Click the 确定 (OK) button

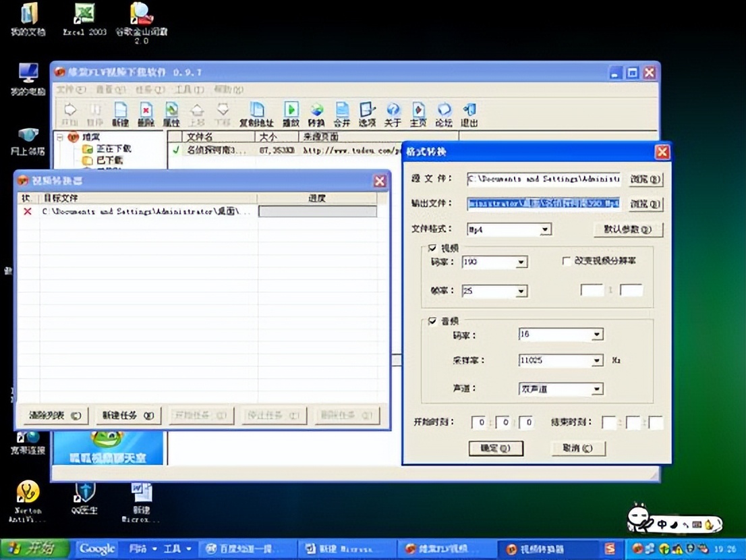pos(496,448)
